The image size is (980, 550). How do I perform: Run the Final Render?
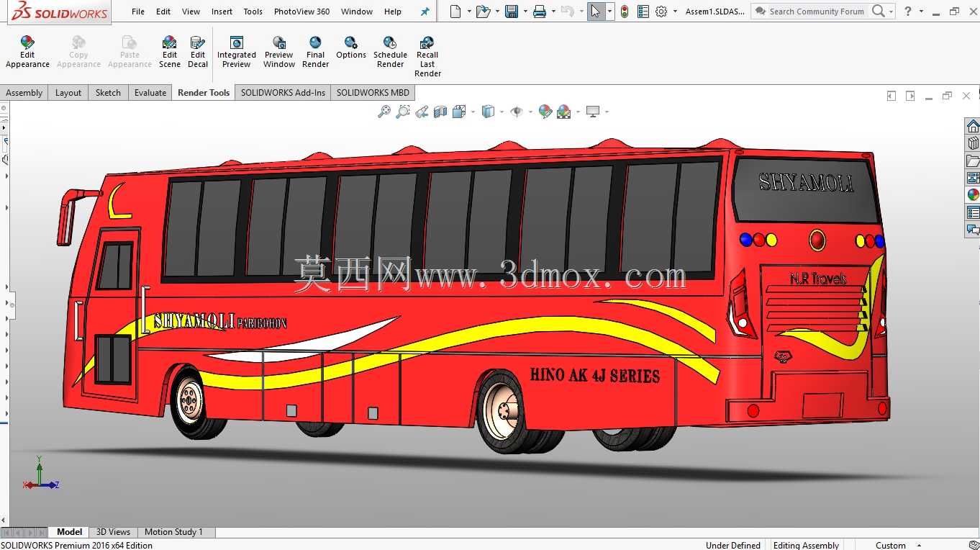tap(315, 52)
